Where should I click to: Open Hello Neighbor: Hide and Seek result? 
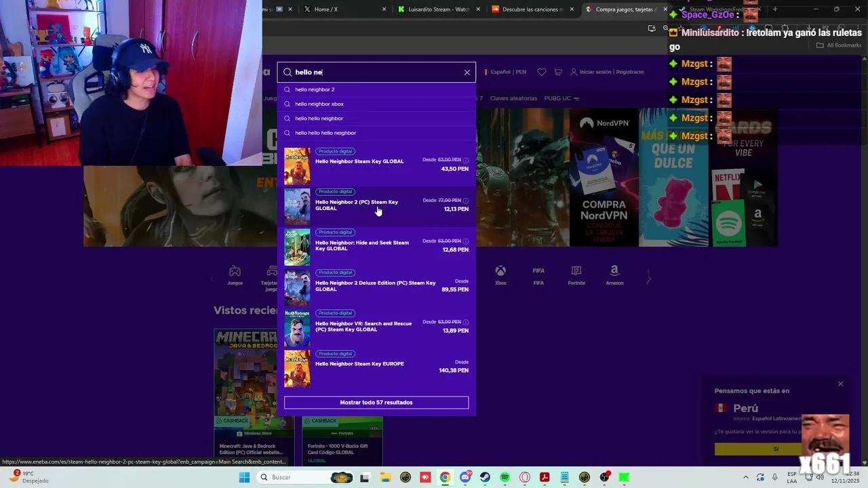point(376,247)
